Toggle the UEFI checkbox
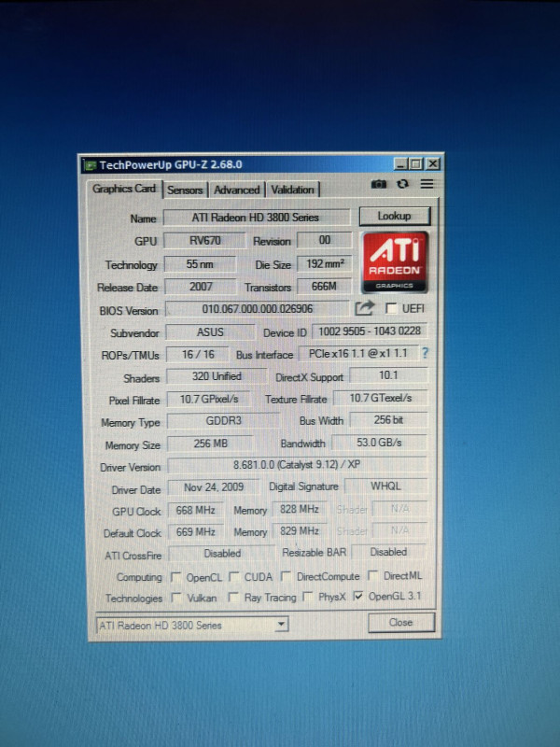Screen dimensions: 560x747 pyautogui.click(x=391, y=308)
